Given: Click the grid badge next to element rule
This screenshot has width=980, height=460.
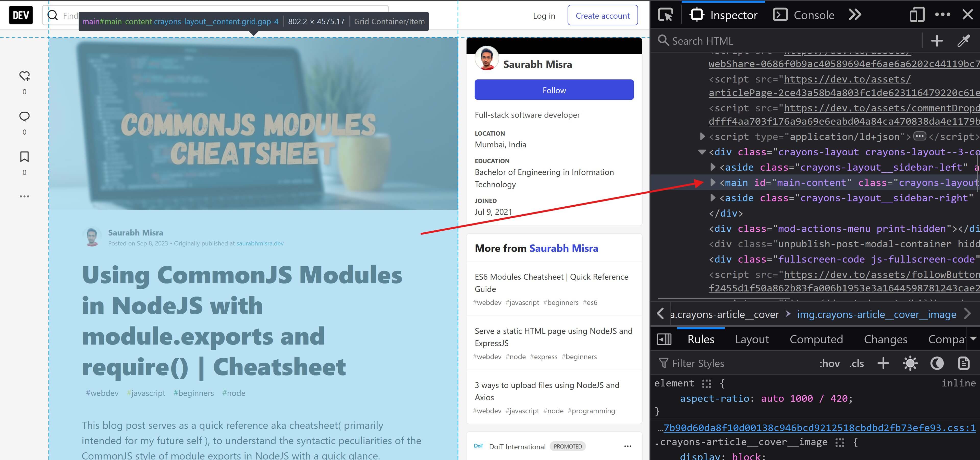Looking at the screenshot, I should [706, 383].
